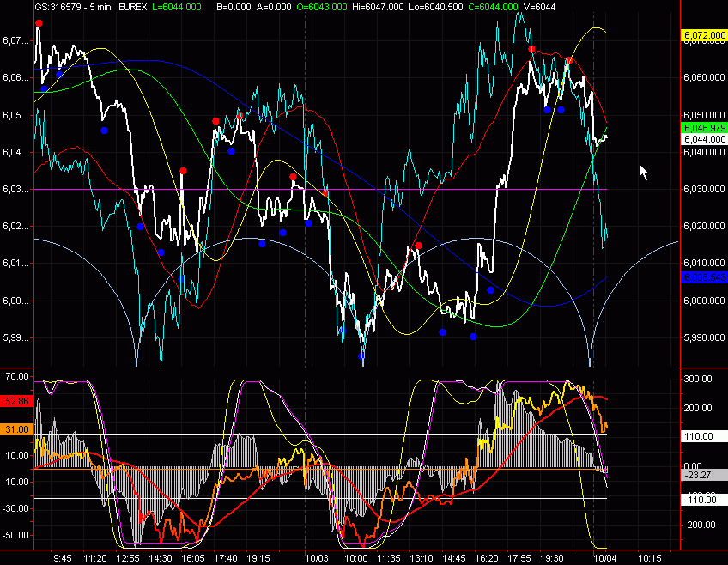The width and height of the screenshot is (728, 565).
Task: Click the 14:30 time axis label
Action: pyautogui.click(x=161, y=558)
